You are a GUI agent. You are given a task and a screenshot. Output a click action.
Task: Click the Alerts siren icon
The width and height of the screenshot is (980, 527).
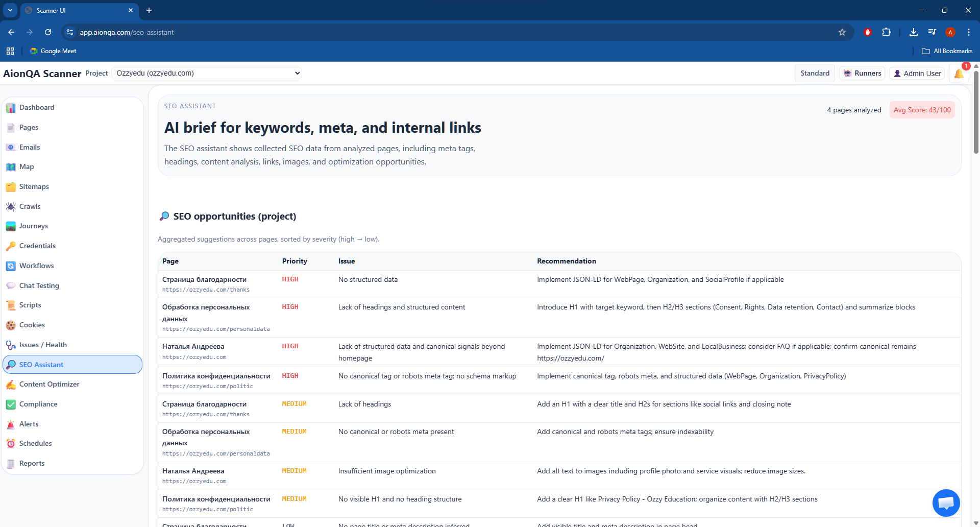click(11, 424)
